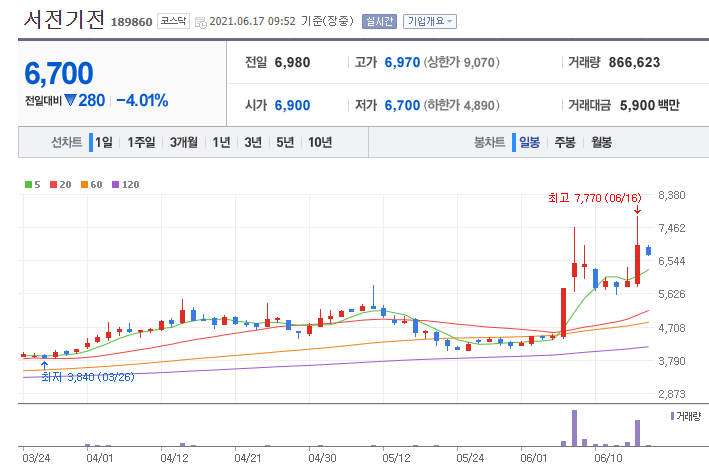Viewport: 709px width, 470px height.
Task: Switch to the 3개월 line chart
Action: pyautogui.click(x=184, y=142)
